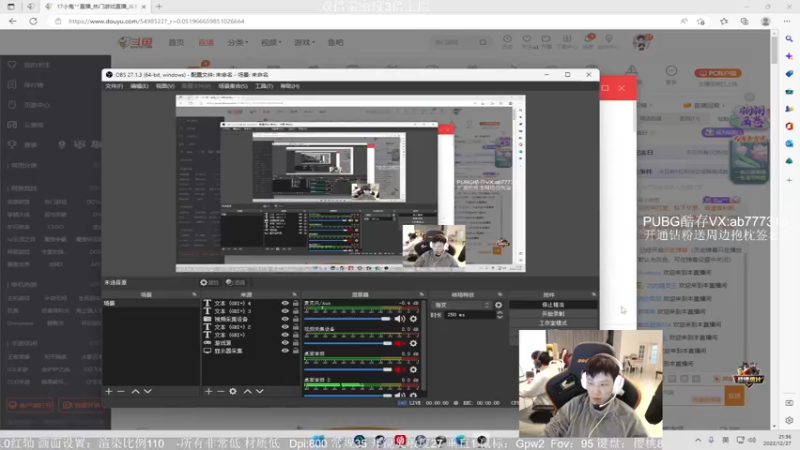Open OBS 工具(T) menu
This screenshot has height=450, width=800.
264,86
